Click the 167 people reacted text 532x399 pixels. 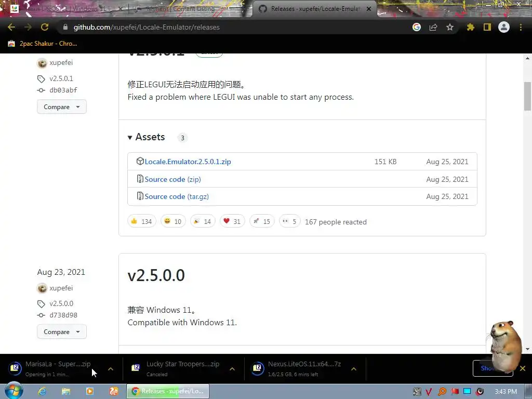point(336,222)
